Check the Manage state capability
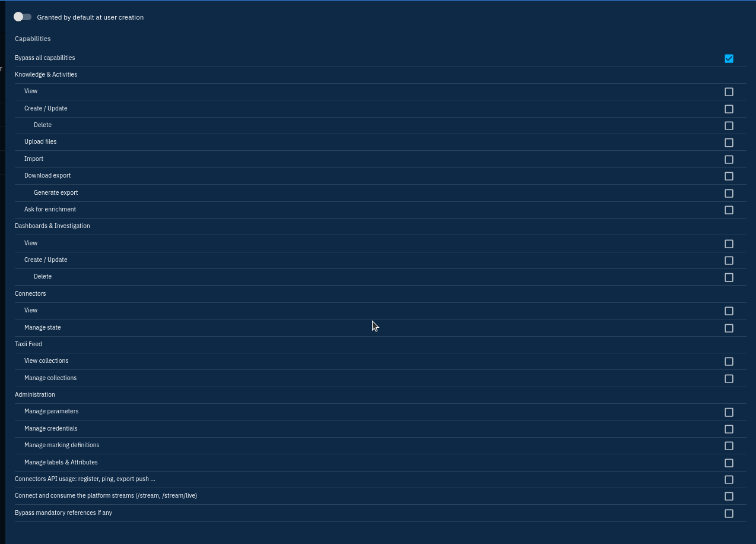Image resolution: width=756 pixels, height=544 pixels. [x=729, y=328]
